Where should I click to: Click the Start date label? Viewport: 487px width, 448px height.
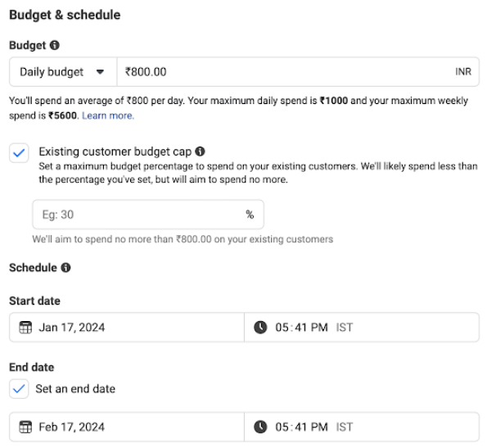(x=34, y=301)
